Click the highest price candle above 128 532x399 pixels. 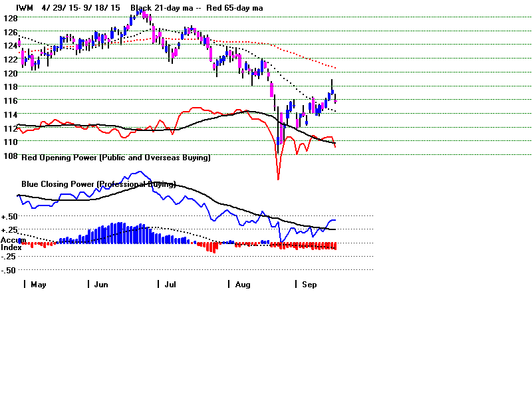click(x=141, y=12)
